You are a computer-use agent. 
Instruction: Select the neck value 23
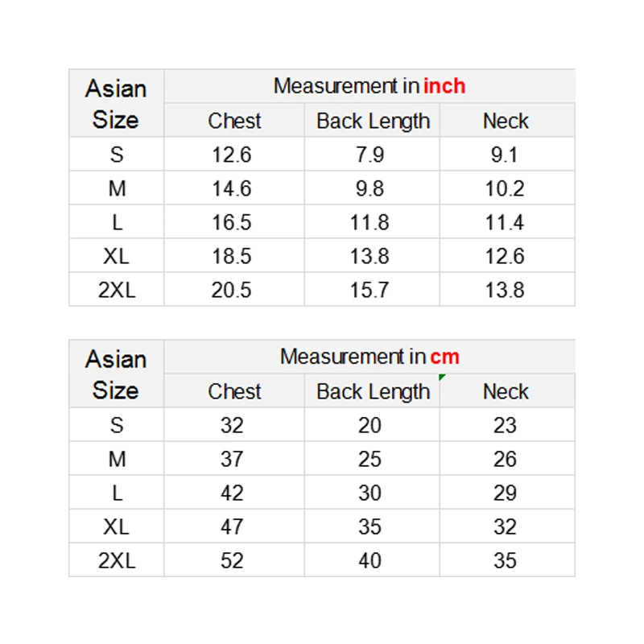tap(505, 425)
